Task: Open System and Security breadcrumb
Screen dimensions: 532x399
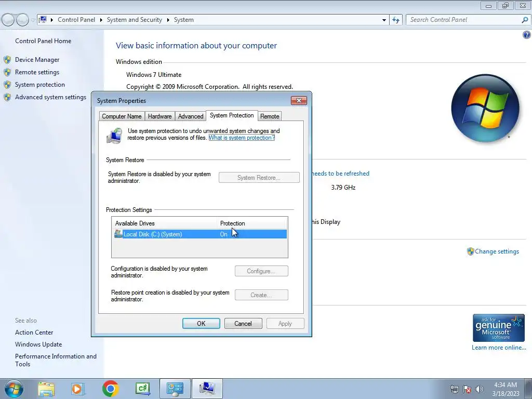Action: pyautogui.click(x=135, y=20)
